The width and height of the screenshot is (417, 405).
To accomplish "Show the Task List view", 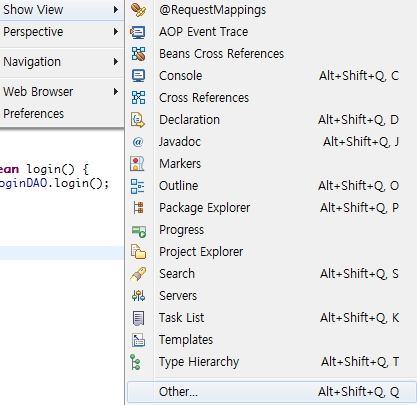I will pos(272,318).
